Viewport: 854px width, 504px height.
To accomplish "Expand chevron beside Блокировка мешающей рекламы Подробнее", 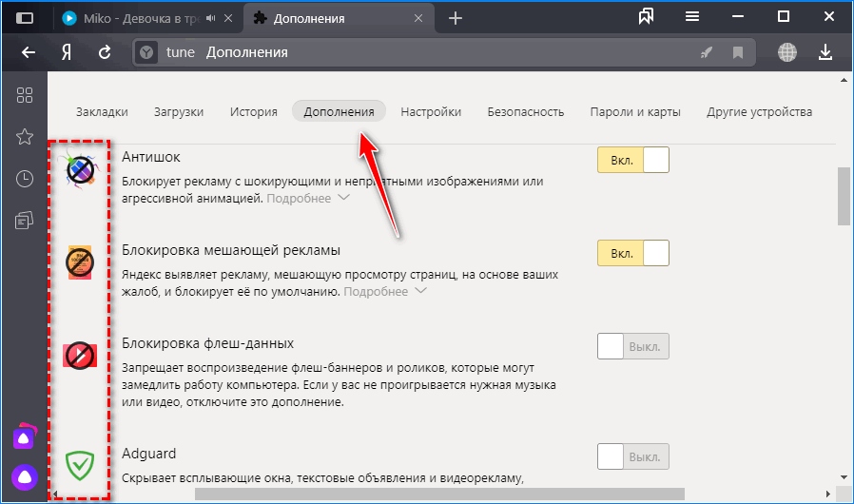I will click(420, 290).
